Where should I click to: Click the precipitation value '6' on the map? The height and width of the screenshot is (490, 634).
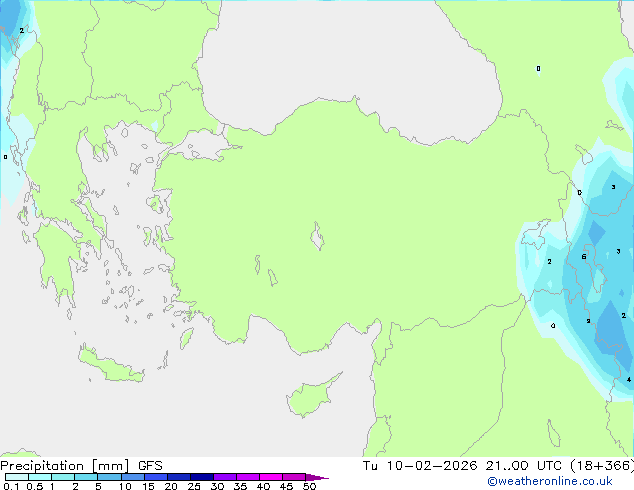[584, 257]
